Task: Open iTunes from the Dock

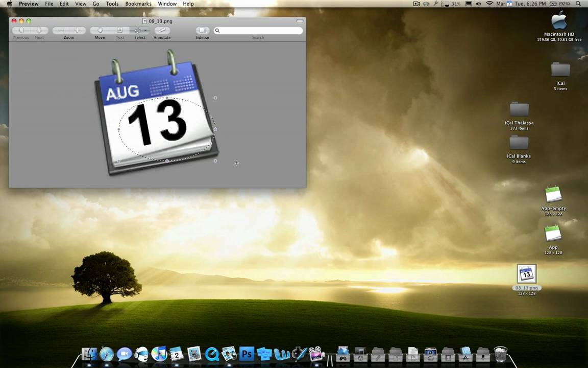Action: [x=159, y=353]
